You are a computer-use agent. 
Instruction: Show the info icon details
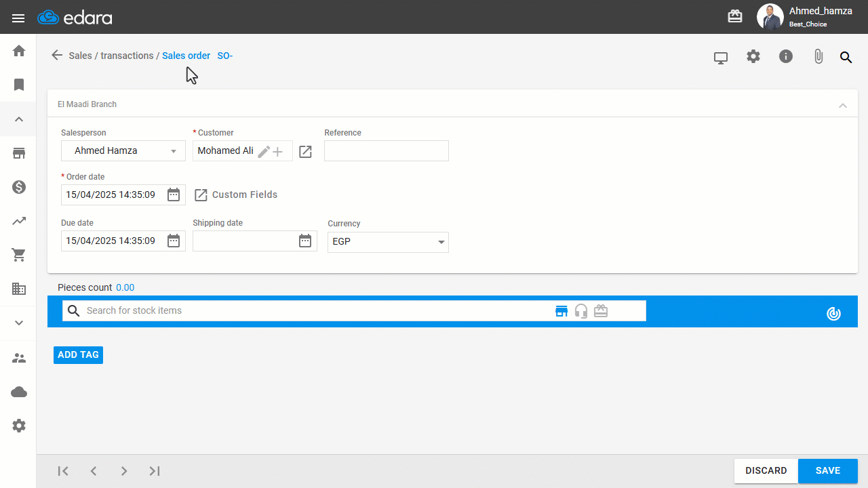[x=786, y=56]
